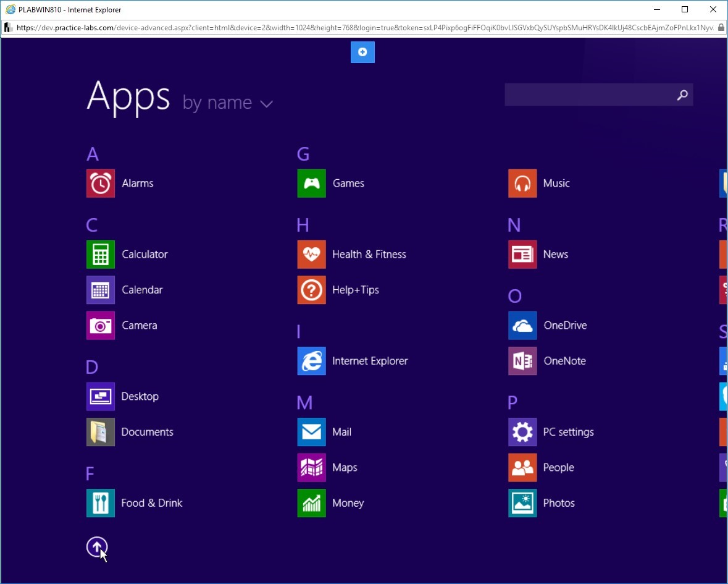Click the up arrow to return to Start
Viewport: 728px width, 584px height.
[96, 547]
